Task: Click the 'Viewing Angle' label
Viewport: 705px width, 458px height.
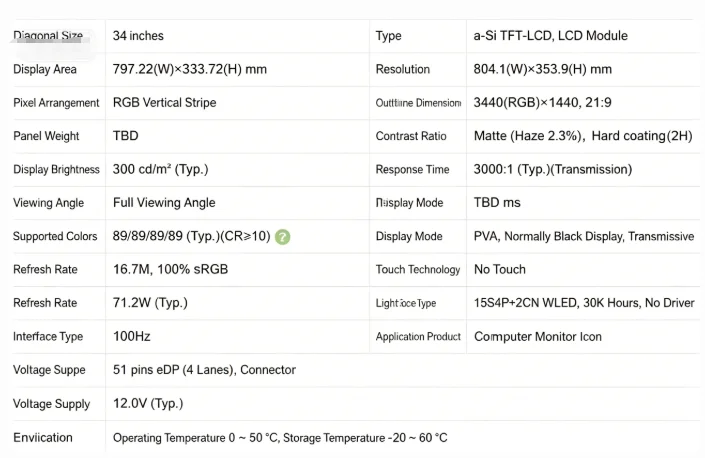Action: click(49, 203)
